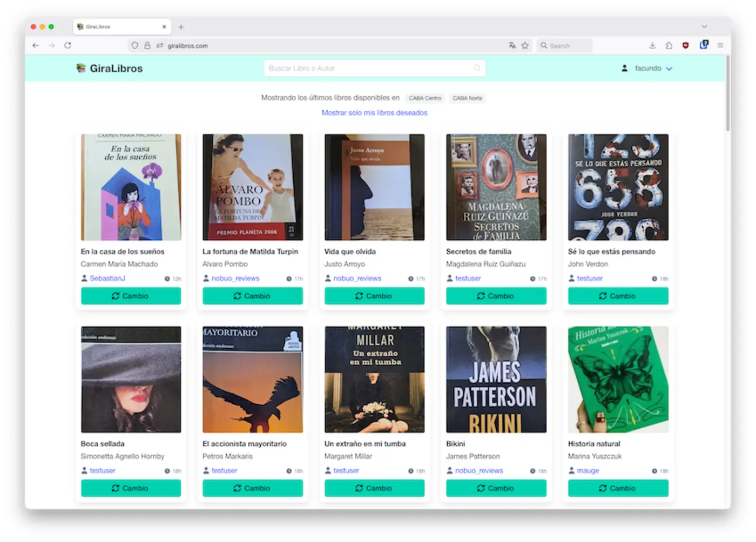The width and height of the screenshot is (756, 542).
Task: Toggle the CABA Centro zone filter
Action: pyautogui.click(x=424, y=98)
